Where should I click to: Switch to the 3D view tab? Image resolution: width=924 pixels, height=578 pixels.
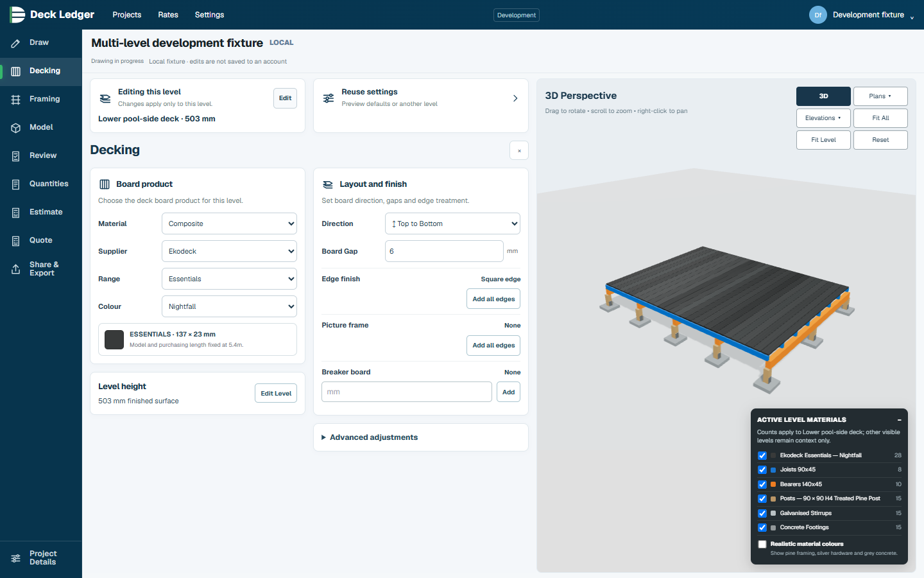click(x=823, y=96)
